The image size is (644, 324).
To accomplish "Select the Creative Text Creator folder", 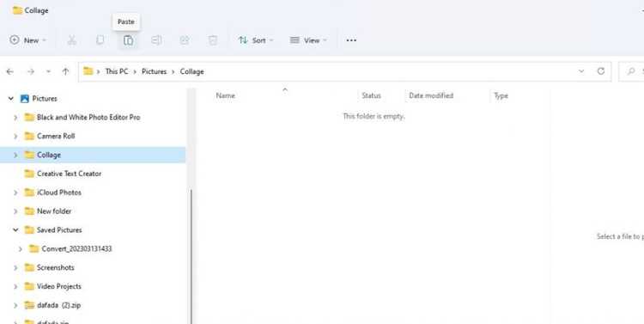I will (x=69, y=174).
